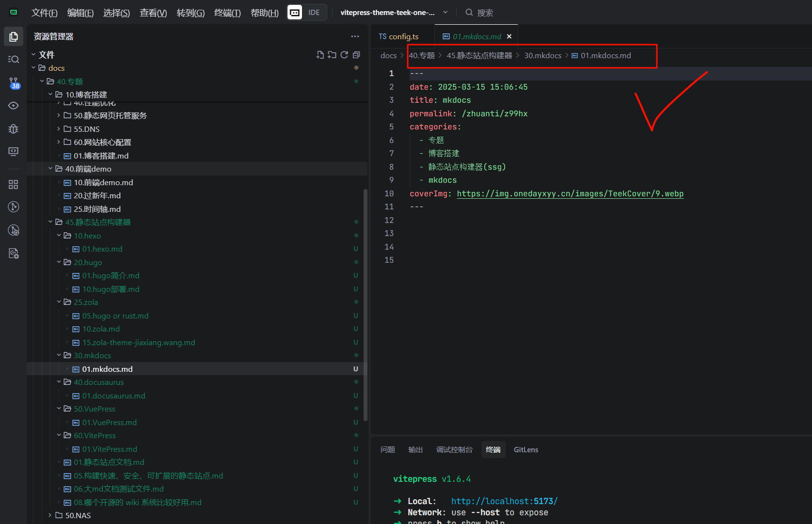812x524 pixels.
Task: Open the circular git graph icon
Action: pyautogui.click(x=14, y=207)
